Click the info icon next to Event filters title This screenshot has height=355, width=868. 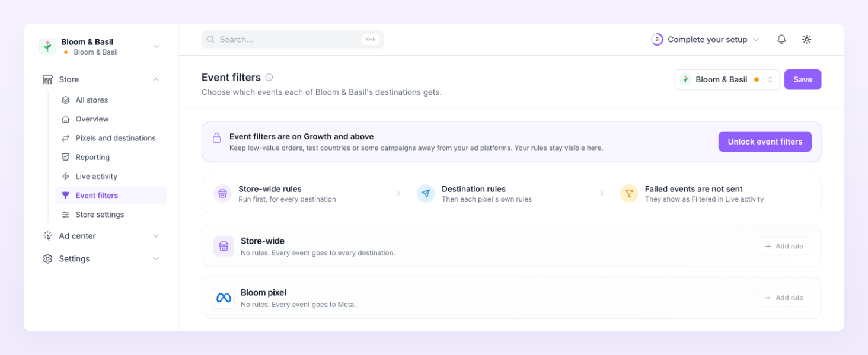point(269,78)
